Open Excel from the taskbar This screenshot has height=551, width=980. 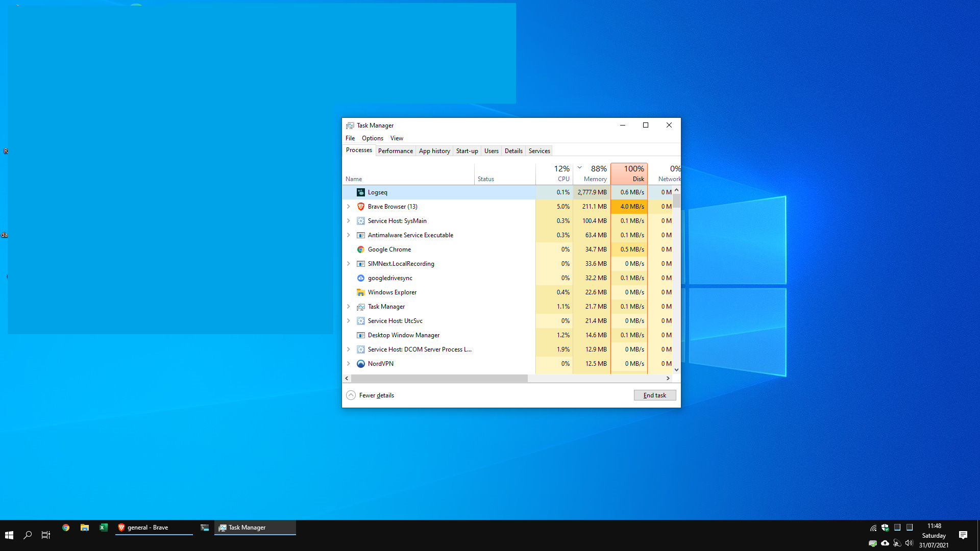[x=104, y=527]
